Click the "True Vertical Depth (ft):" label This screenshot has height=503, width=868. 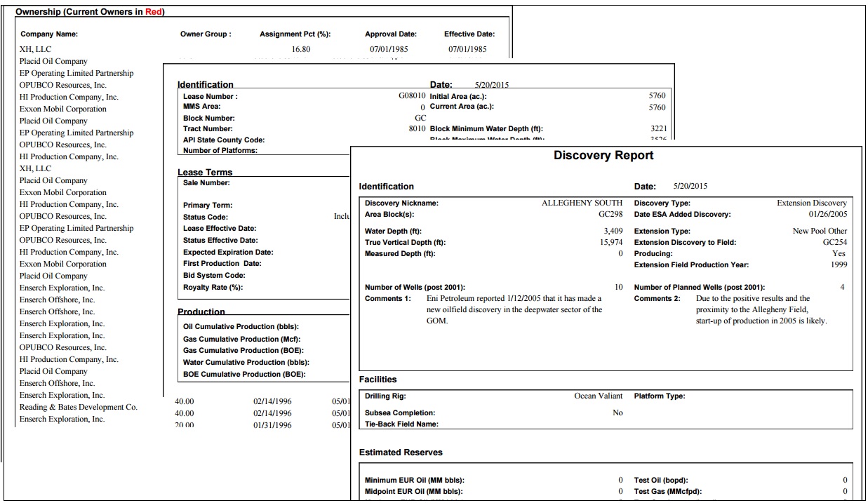click(405, 243)
